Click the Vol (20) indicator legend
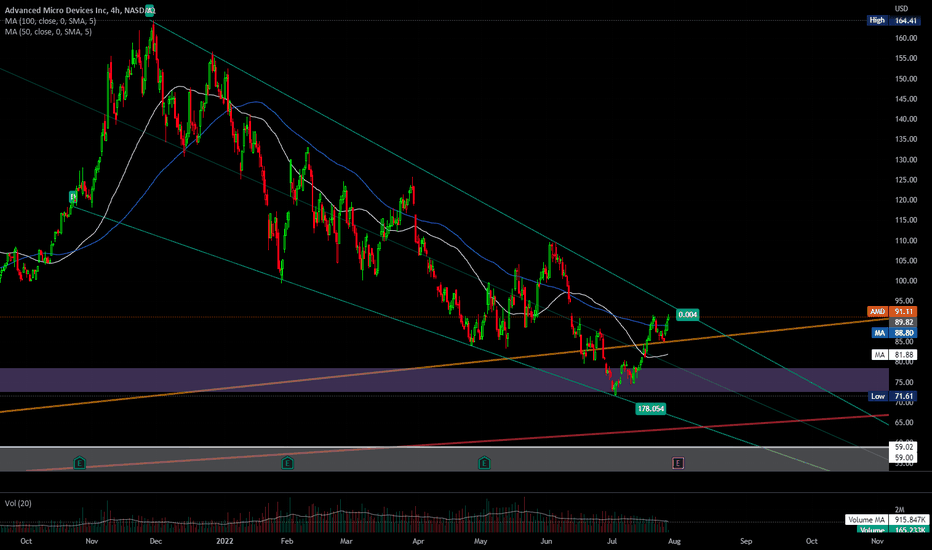This screenshot has height=550, width=932. pyautogui.click(x=18, y=503)
